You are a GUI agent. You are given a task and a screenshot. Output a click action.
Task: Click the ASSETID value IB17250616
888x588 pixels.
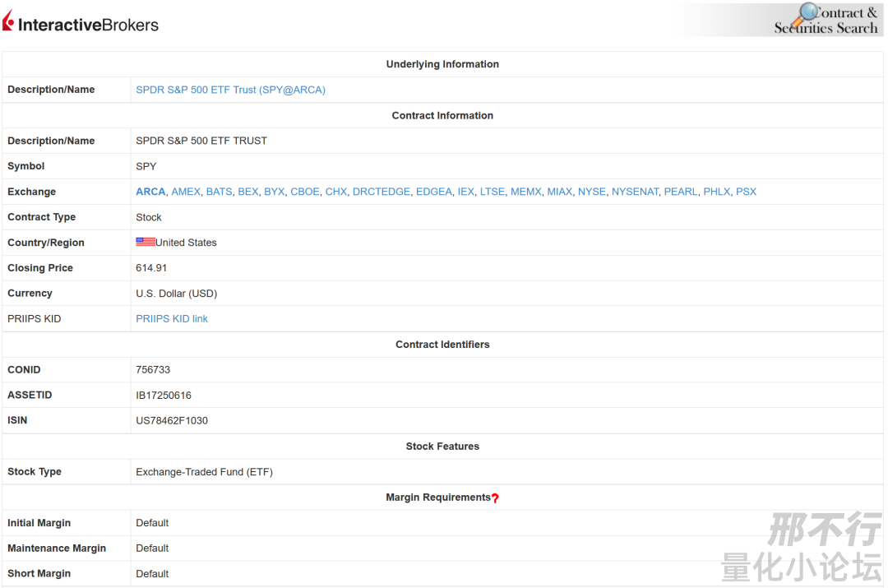point(164,396)
